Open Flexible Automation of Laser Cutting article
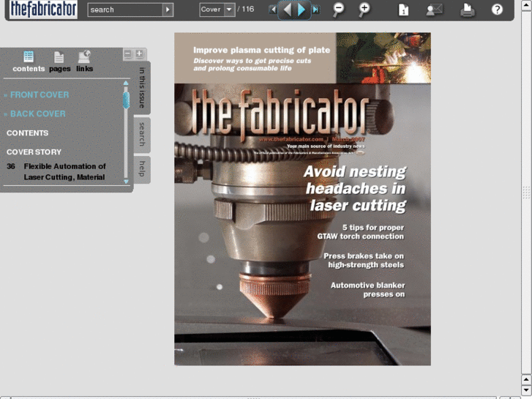This screenshot has width=532, height=399. (65, 172)
